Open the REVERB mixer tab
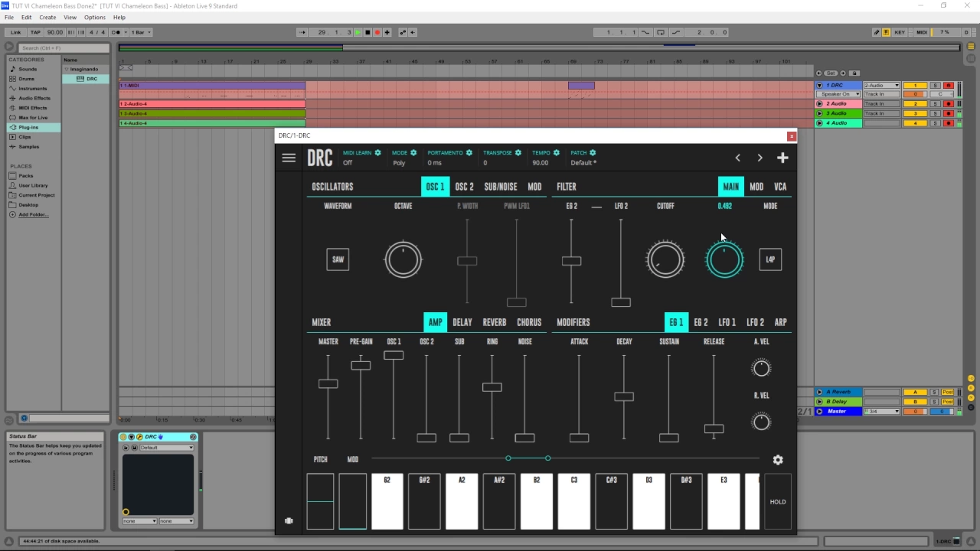The width and height of the screenshot is (980, 551). coord(495,322)
